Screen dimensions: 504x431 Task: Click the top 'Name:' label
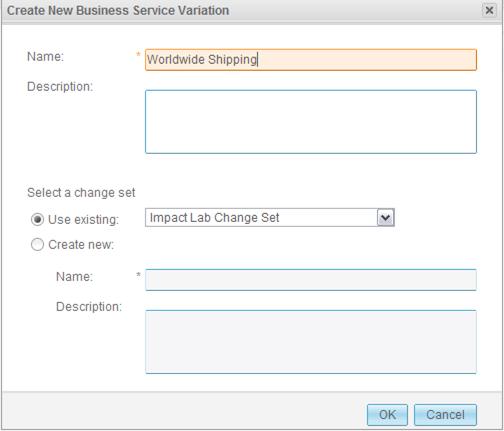click(x=45, y=56)
